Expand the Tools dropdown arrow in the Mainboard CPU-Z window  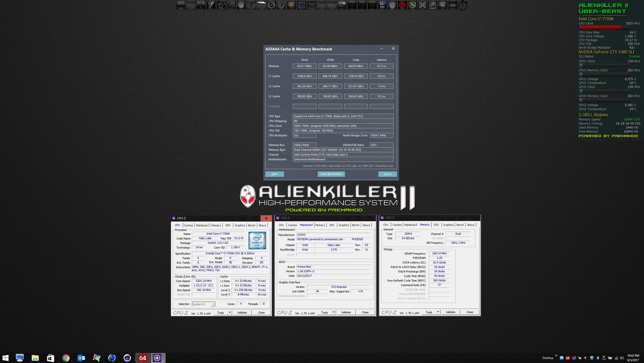point(334,312)
